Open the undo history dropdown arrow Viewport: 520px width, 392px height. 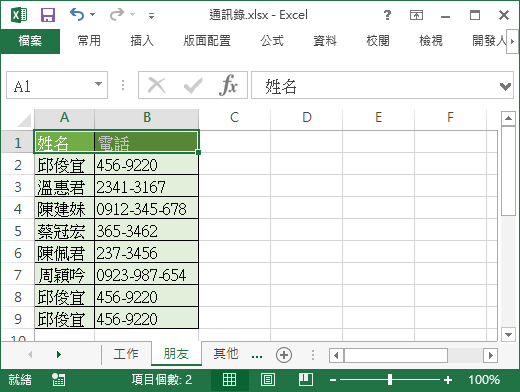point(93,15)
